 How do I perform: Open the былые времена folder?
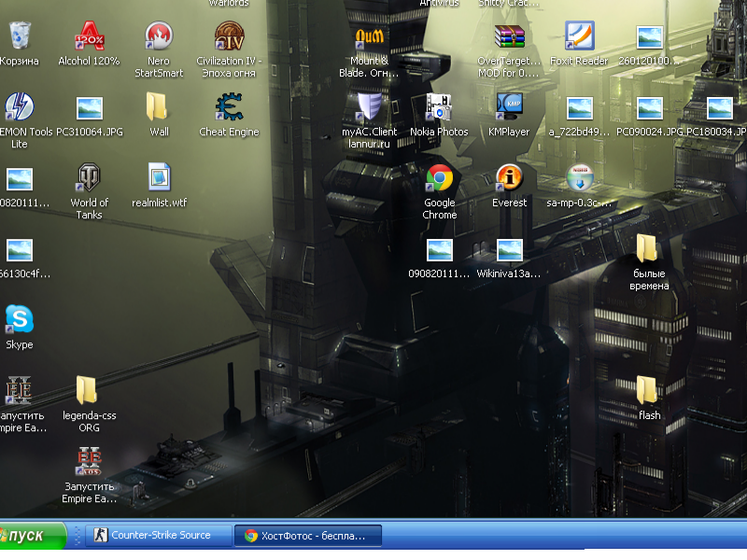pyautogui.click(x=647, y=248)
